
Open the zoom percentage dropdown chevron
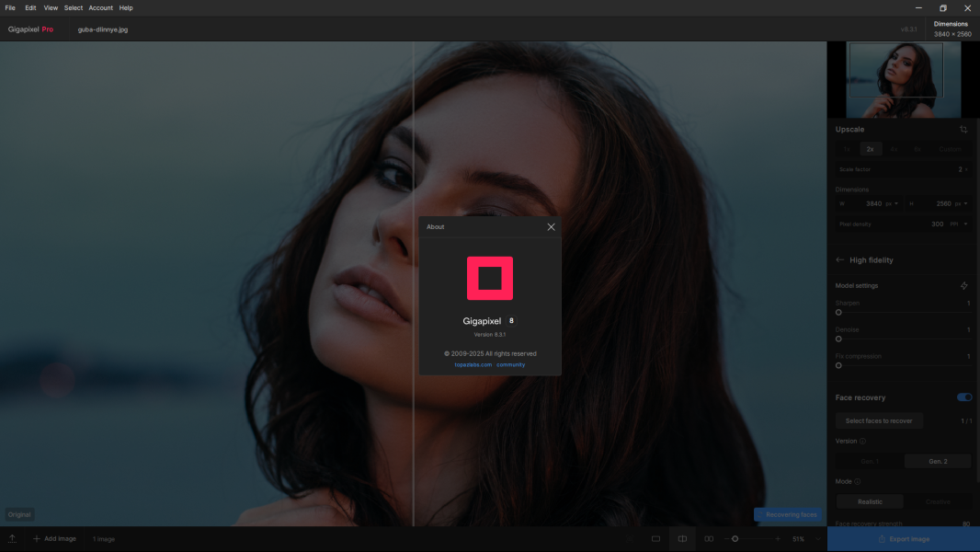pyautogui.click(x=817, y=539)
